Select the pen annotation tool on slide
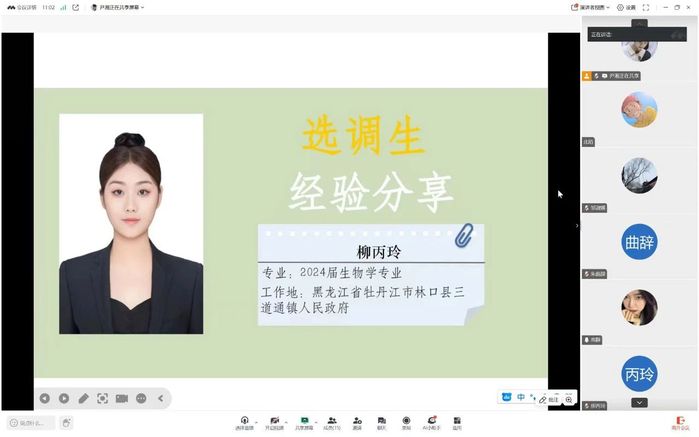The width and height of the screenshot is (699, 437). tap(84, 398)
